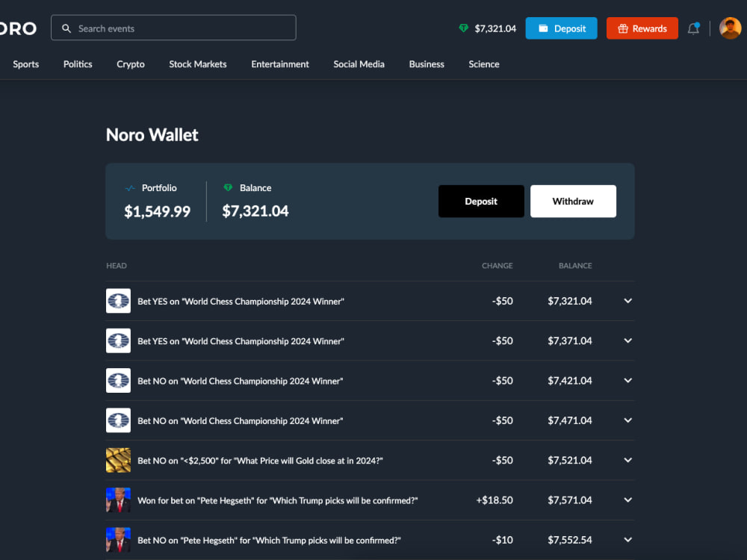Click thumbnail of Bet NO Pete Hegseth row

point(118,540)
